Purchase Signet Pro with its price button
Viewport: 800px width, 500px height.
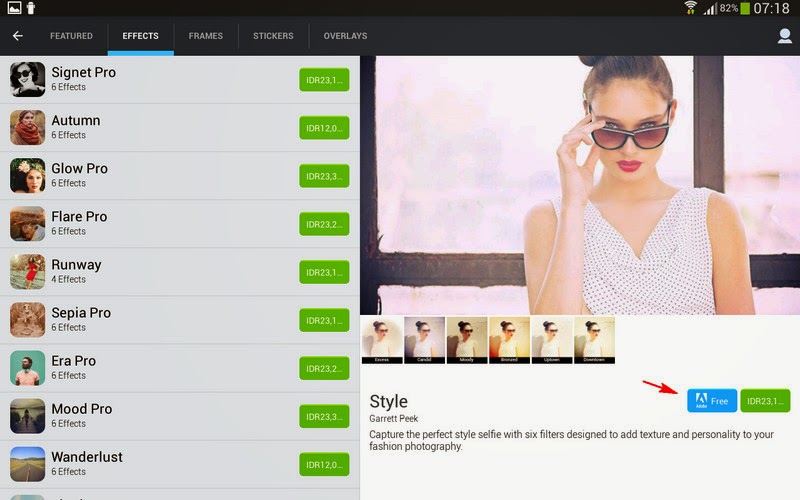[324, 80]
